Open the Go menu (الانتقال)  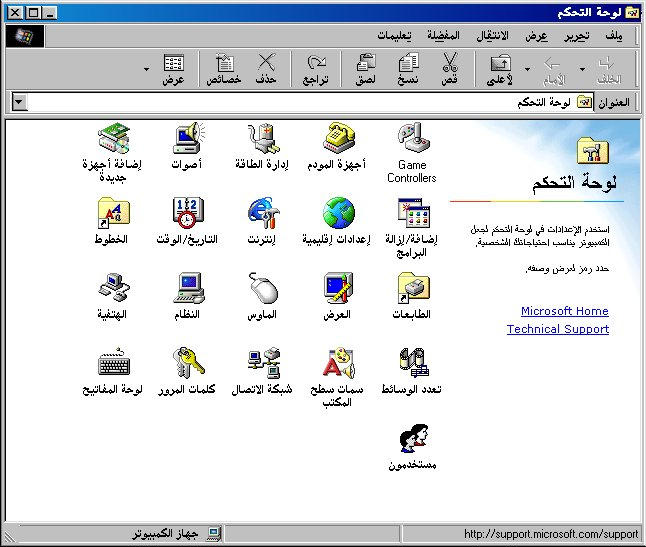tap(492, 36)
